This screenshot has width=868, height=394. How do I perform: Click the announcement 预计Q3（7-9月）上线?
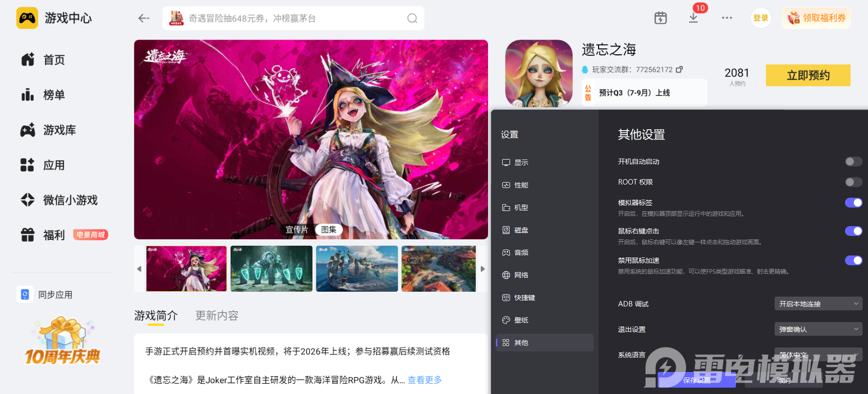634,93
